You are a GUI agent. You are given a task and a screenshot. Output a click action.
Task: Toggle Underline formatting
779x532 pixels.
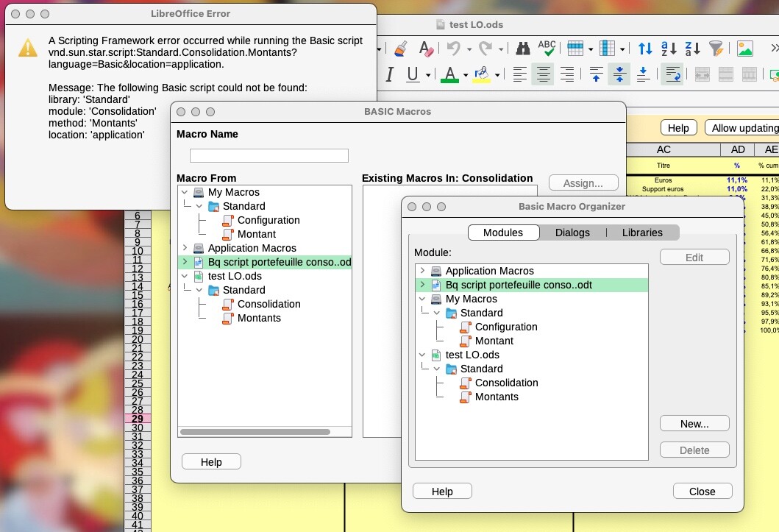413,74
